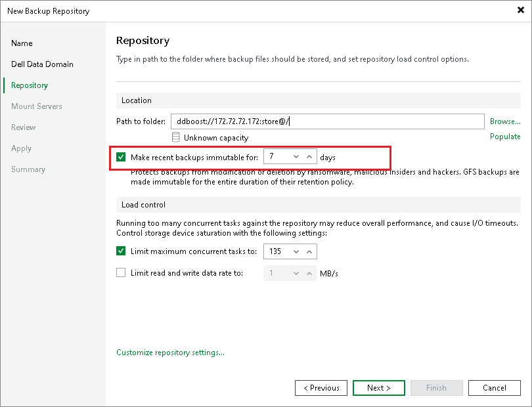Decrease immutable days value

[x=296, y=156]
